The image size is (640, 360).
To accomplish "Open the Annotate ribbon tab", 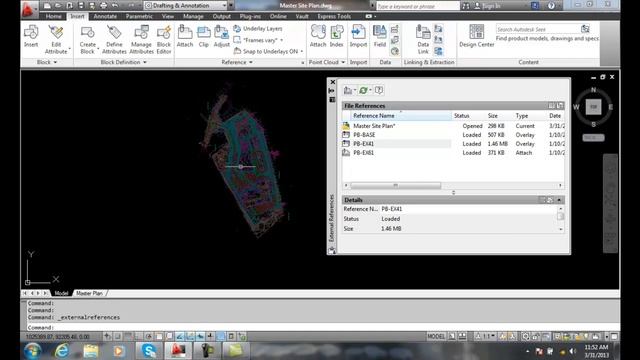I will click(105, 16).
